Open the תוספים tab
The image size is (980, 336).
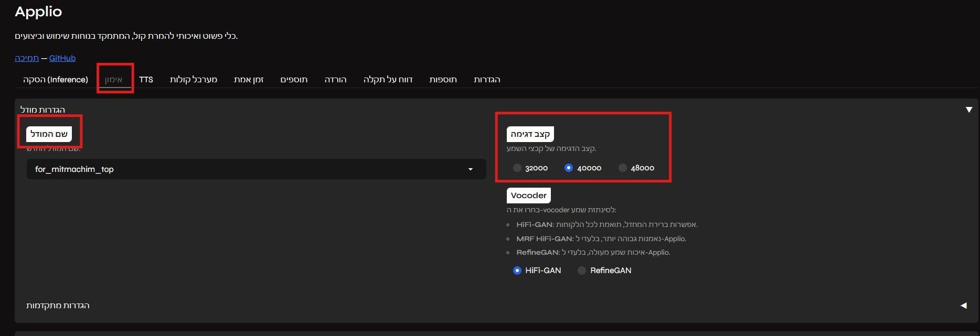pyautogui.click(x=294, y=79)
